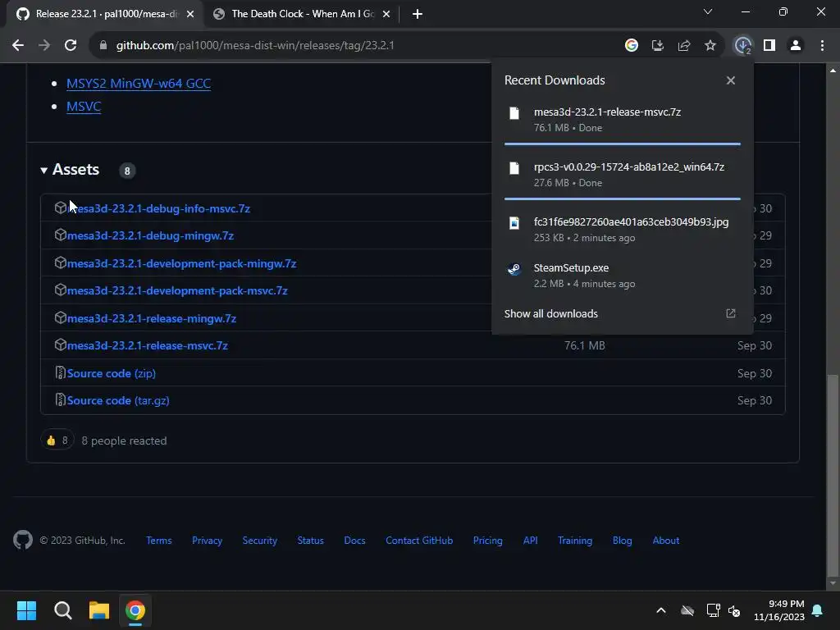This screenshot has height=630, width=840.
Task: Open the fc31f6e...jpg download entry
Action: pyautogui.click(x=623, y=230)
